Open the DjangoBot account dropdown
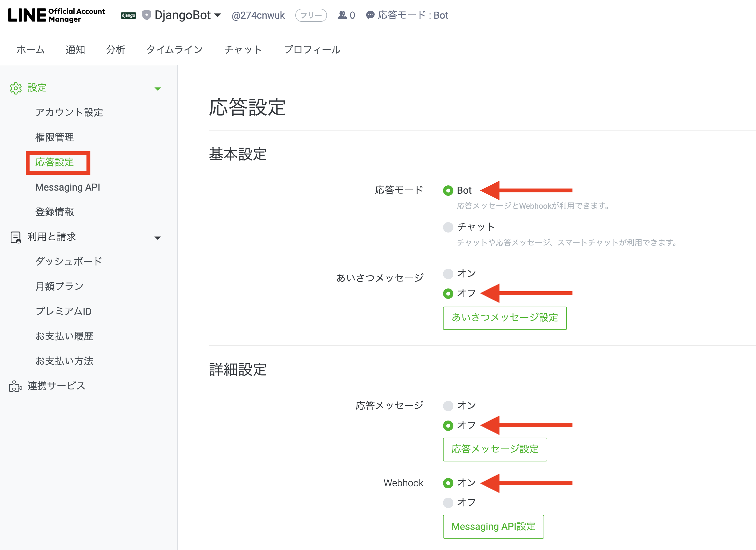Viewport: 756px width, 550px height. 218,15
